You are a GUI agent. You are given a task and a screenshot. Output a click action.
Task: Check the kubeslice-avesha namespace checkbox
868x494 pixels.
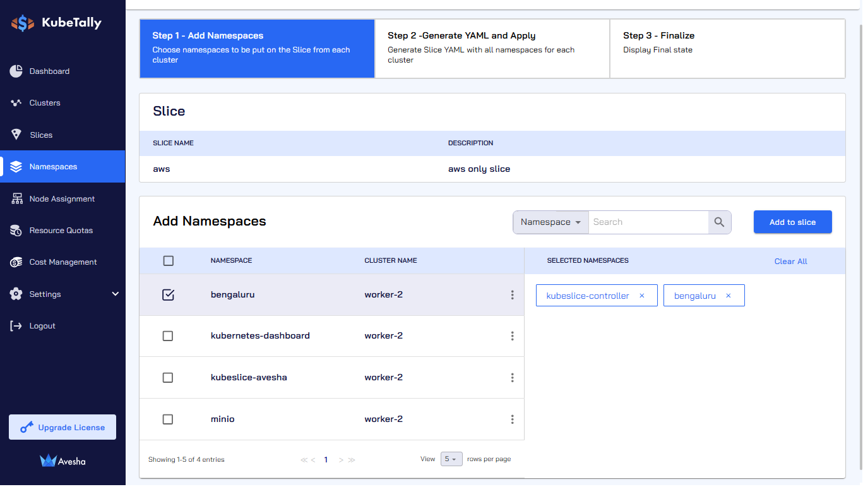pyautogui.click(x=168, y=378)
